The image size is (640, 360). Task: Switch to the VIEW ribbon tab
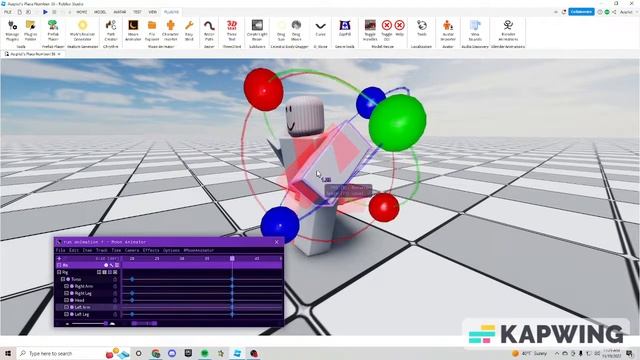point(153,12)
